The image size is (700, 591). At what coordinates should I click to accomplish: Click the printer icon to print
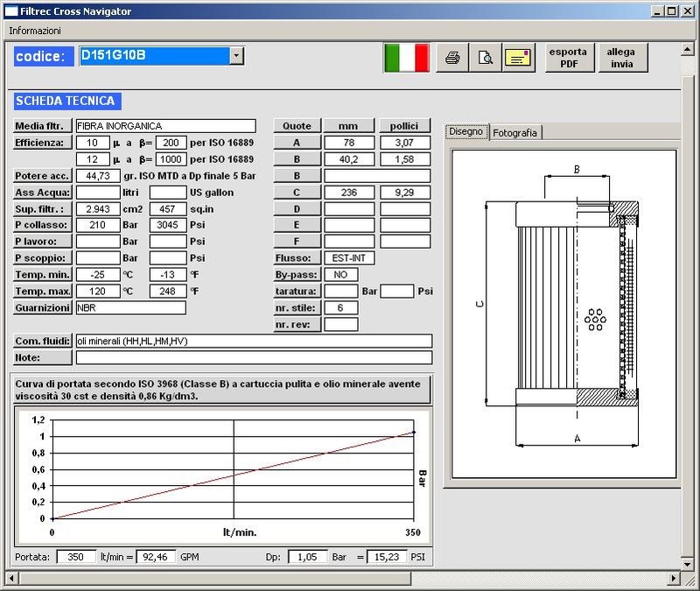tap(452, 58)
